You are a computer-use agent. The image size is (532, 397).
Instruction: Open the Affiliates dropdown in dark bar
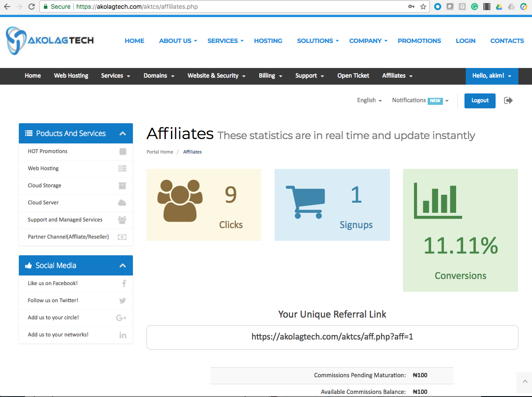click(397, 75)
